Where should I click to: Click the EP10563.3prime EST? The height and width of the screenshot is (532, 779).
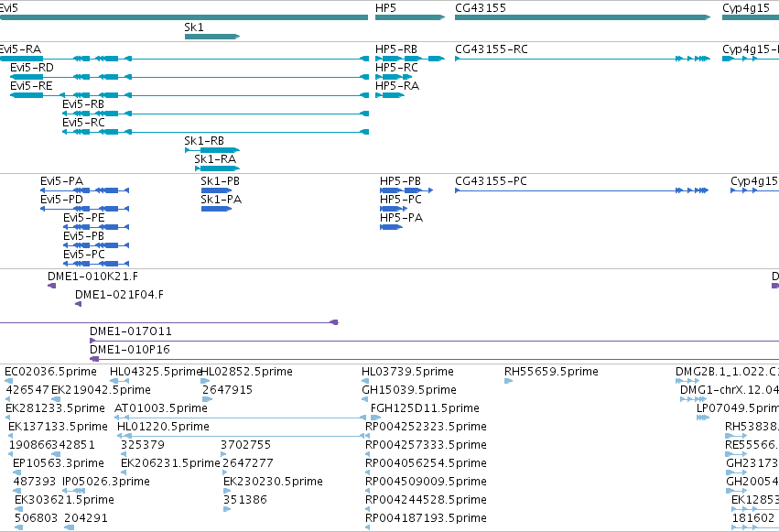tap(16, 472)
